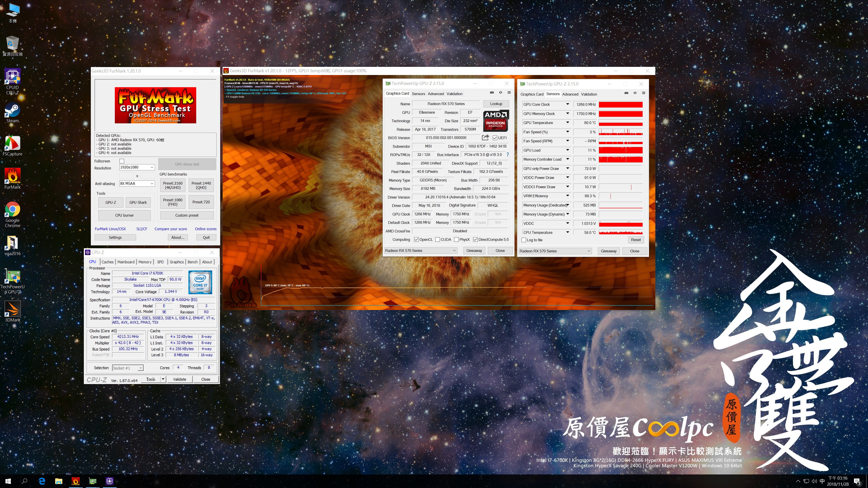This screenshot has height=488, width=868.
Task: Open This PC desktop icon
Action: pyautogui.click(x=12, y=13)
